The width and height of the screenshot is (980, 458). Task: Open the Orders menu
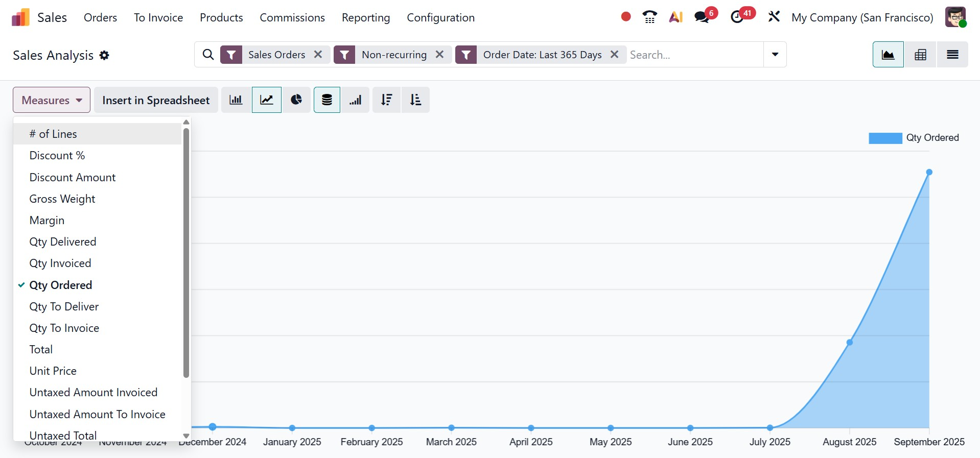[x=100, y=17]
